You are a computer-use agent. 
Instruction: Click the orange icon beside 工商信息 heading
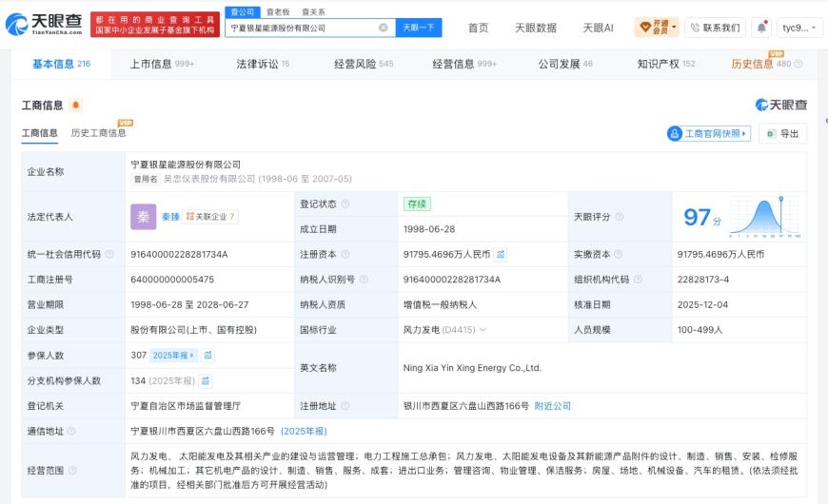point(76,105)
